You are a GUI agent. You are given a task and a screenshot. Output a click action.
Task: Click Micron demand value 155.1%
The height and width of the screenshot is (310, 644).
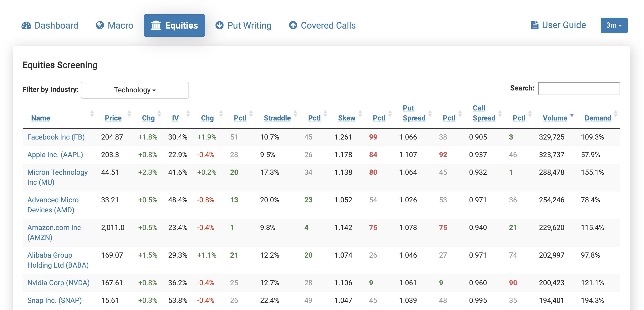point(592,172)
